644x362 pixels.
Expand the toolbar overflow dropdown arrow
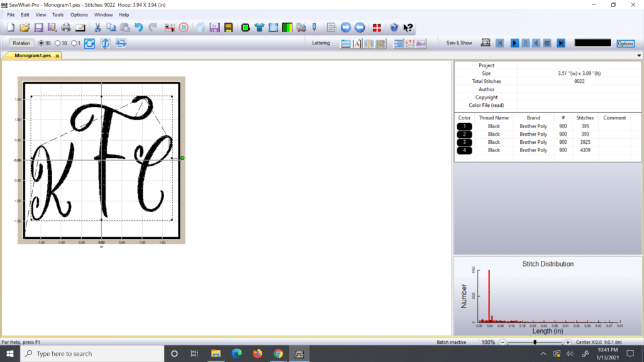[638, 55]
